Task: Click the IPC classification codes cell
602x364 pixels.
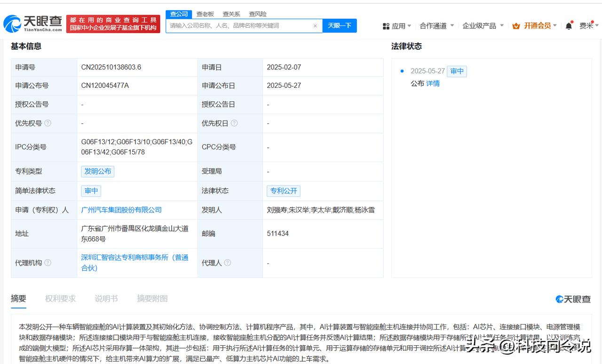Action: pos(137,147)
